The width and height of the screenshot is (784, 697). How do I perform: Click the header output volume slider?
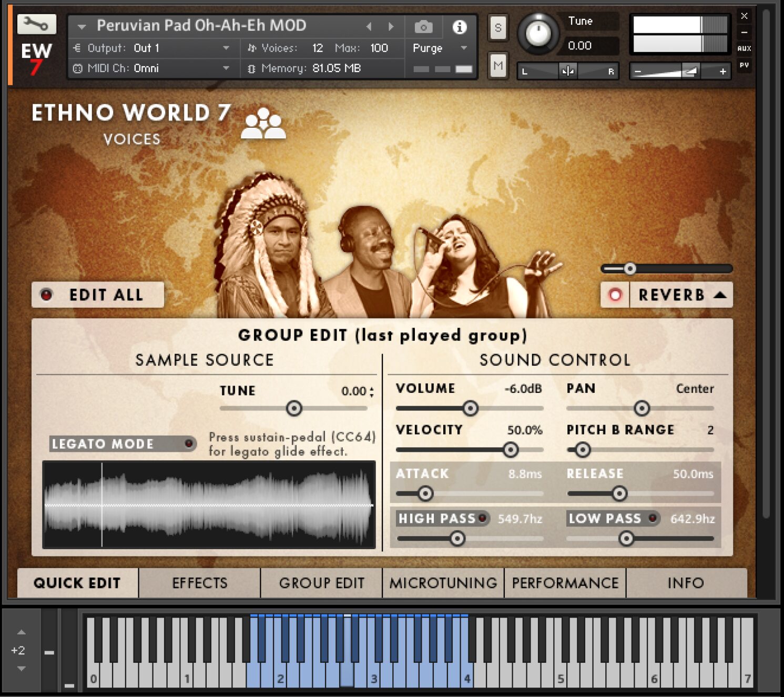[680, 71]
